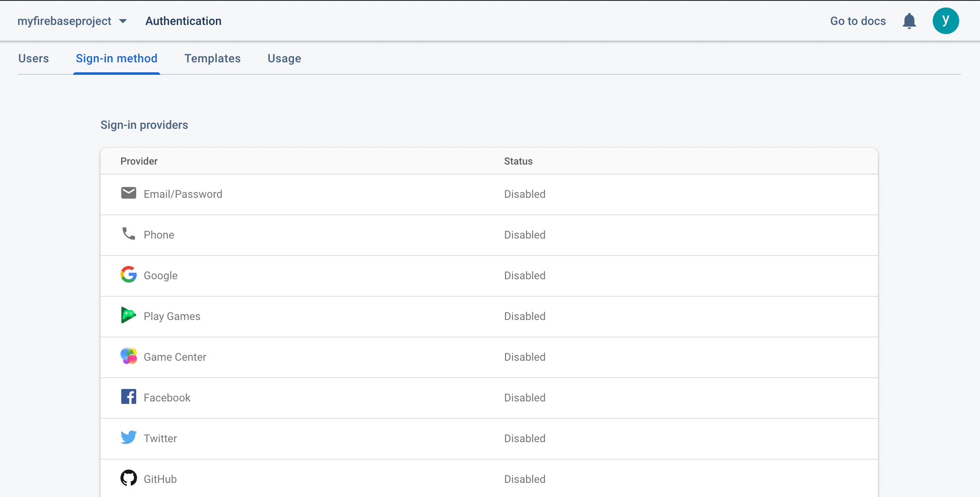Click the Email/Password envelope icon

(x=128, y=193)
